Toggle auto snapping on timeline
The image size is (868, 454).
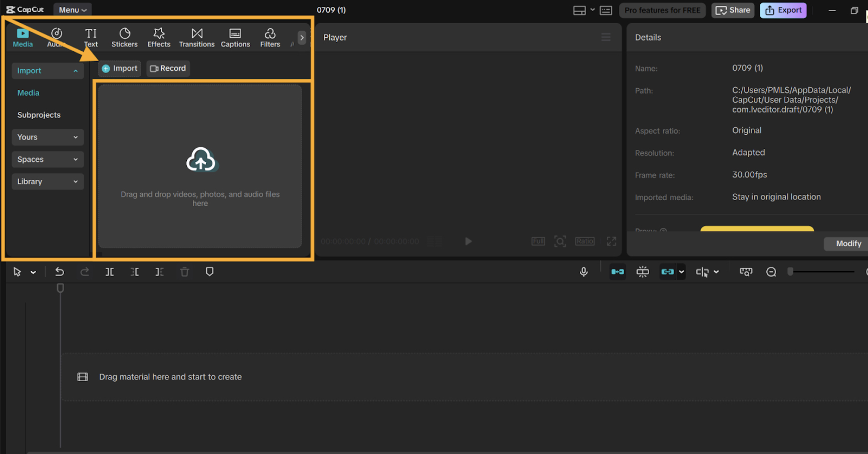point(642,272)
